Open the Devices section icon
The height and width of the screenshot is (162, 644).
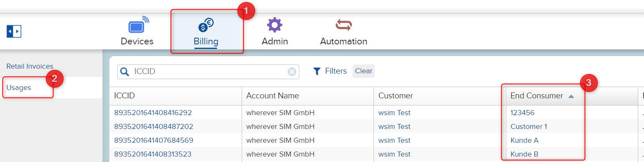(138, 25)
